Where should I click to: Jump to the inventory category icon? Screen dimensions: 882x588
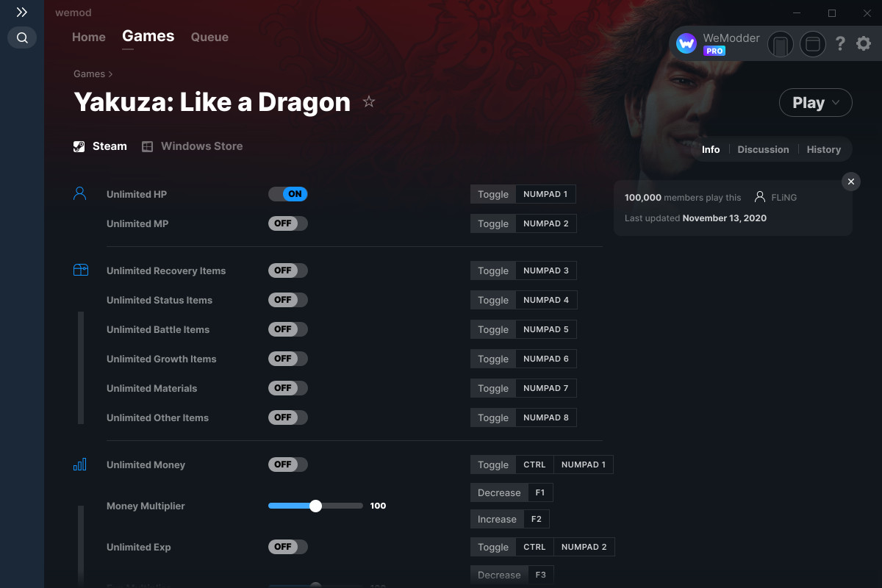point(80,270)
